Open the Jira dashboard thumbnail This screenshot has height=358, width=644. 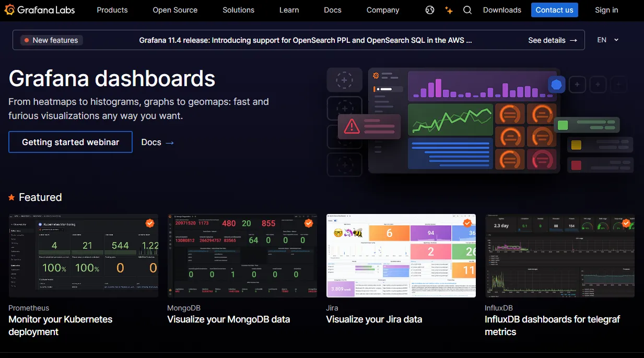point(401,256)
